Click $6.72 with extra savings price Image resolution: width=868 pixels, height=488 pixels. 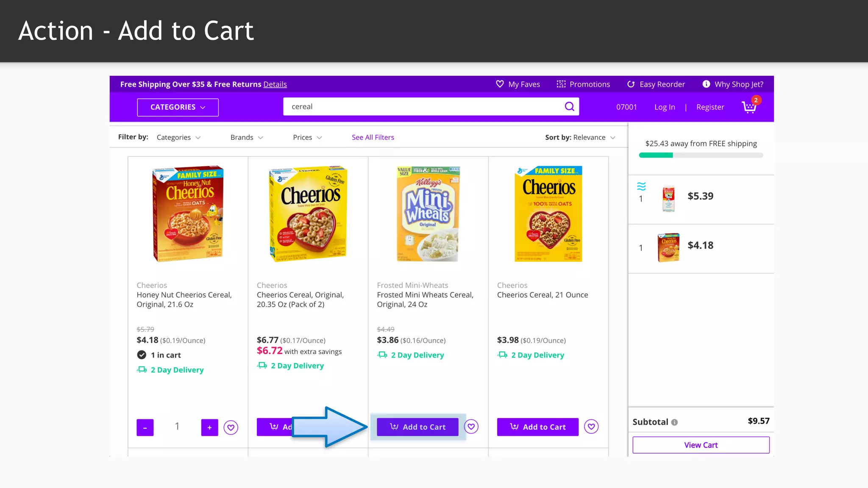tap(299, 351)
